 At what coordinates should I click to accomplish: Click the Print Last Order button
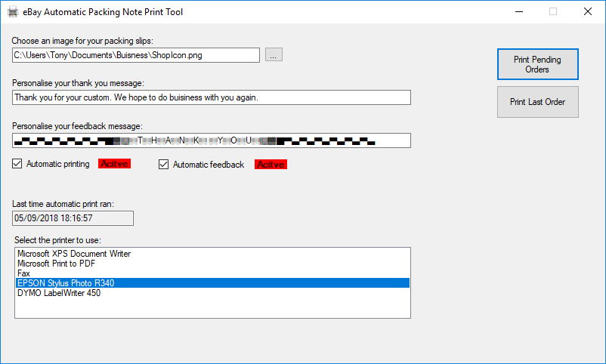(x=537, y=102)
